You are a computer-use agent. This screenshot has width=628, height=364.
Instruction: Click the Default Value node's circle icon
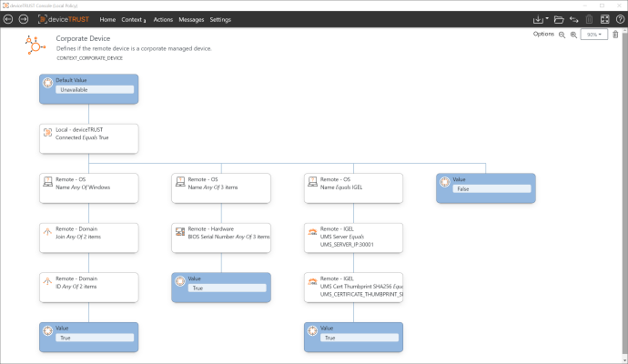pyautogui.click(x=47, y=83)
